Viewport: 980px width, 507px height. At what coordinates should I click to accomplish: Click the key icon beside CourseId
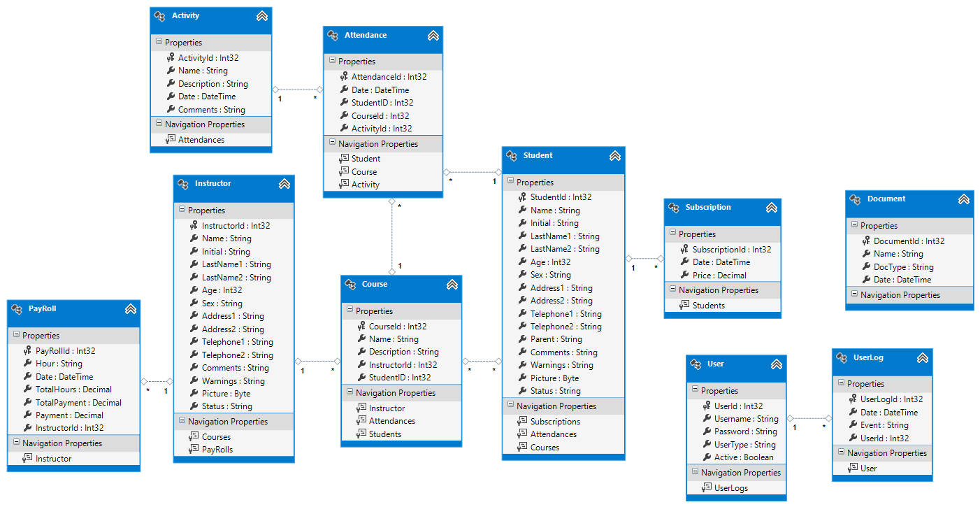[361, 327]
